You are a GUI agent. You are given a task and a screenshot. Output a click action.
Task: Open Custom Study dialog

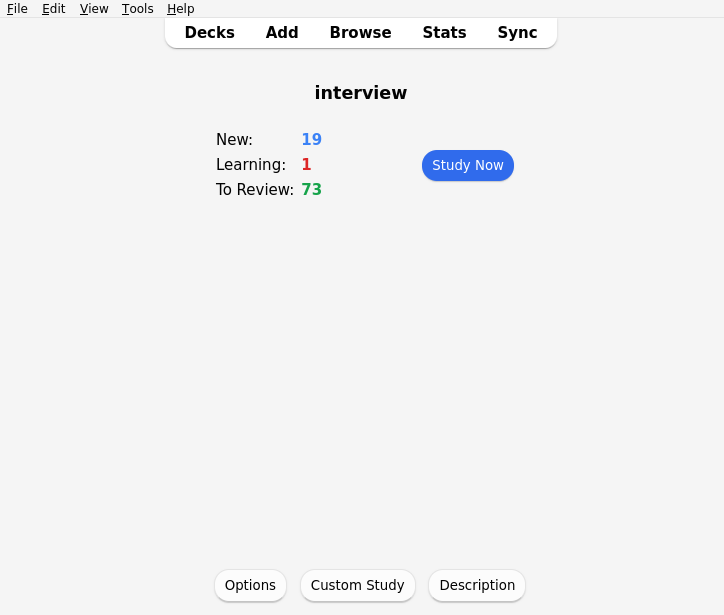click(x=357, y=585)
